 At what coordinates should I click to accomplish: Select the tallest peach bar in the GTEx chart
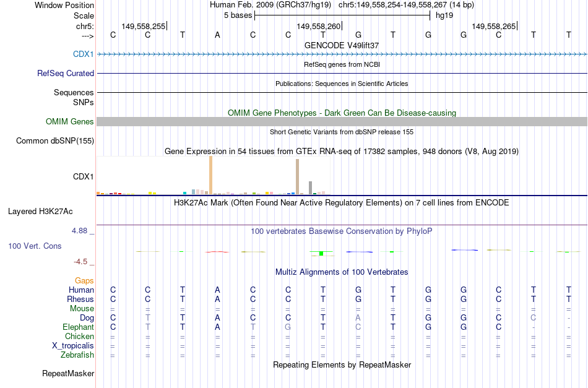210,175
